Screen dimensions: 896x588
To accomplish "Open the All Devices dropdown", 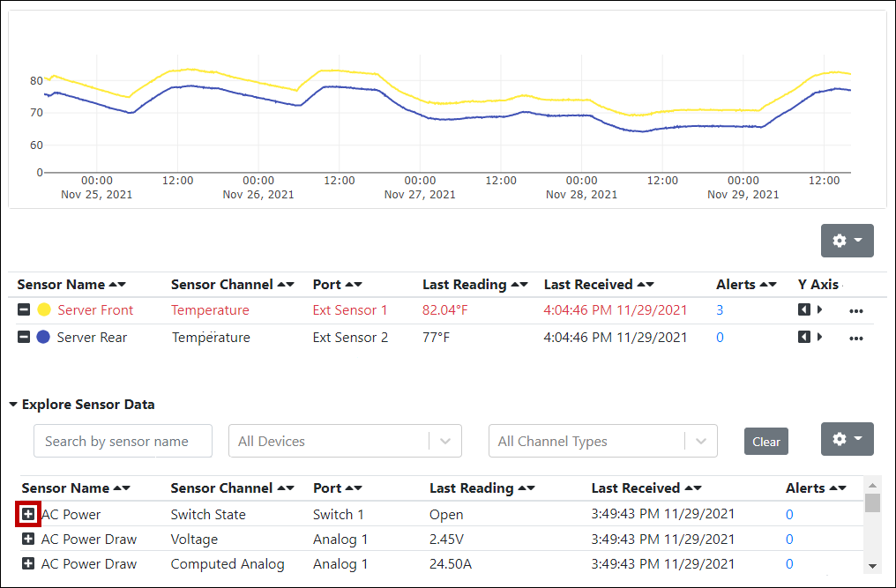I will [x=344, y=442].
